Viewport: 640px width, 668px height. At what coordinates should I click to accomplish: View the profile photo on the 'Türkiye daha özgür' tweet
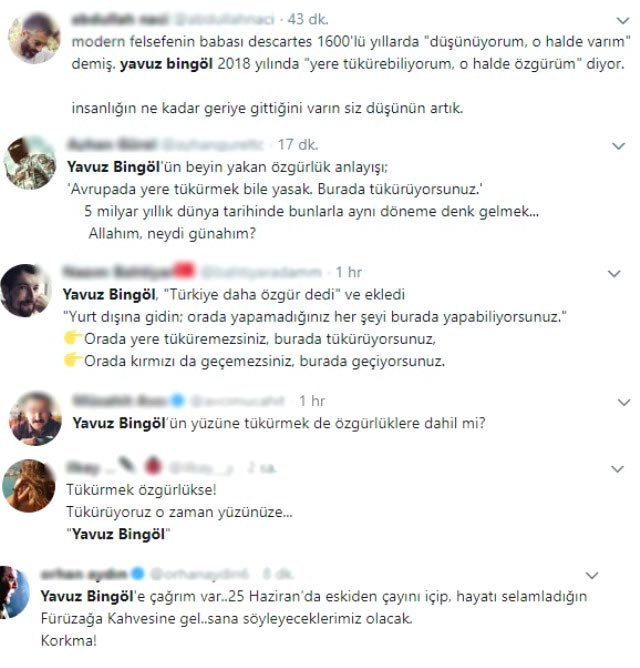click(x=25, y=290)
